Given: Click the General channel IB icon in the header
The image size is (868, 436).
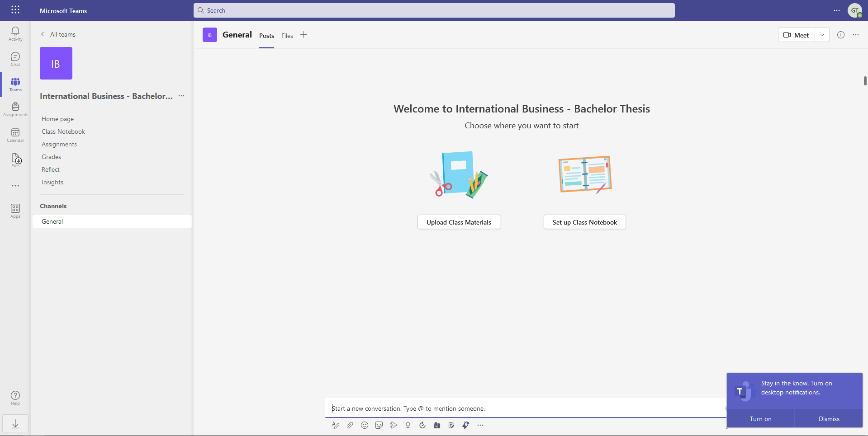Looking at the screenshot, I should [210, 35].
